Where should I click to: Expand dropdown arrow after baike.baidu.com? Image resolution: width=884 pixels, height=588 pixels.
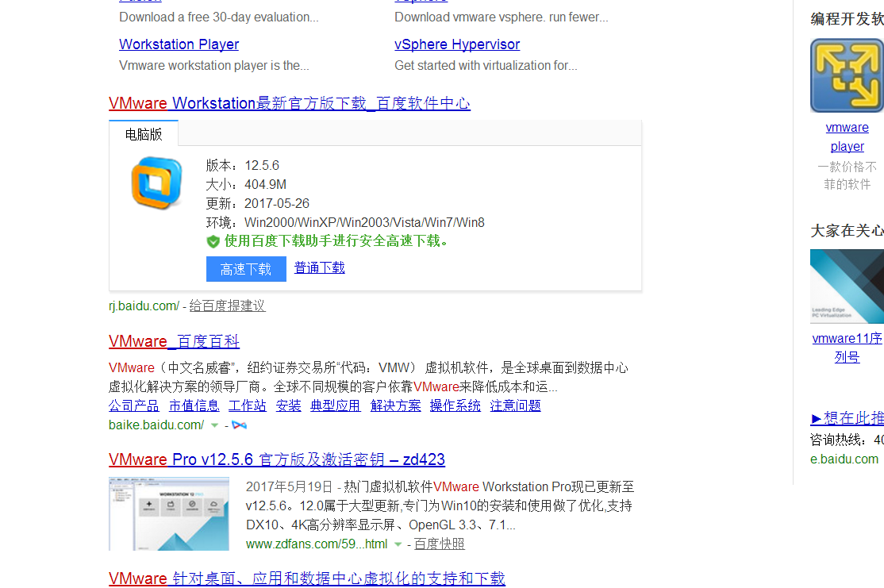coord(214,425)
